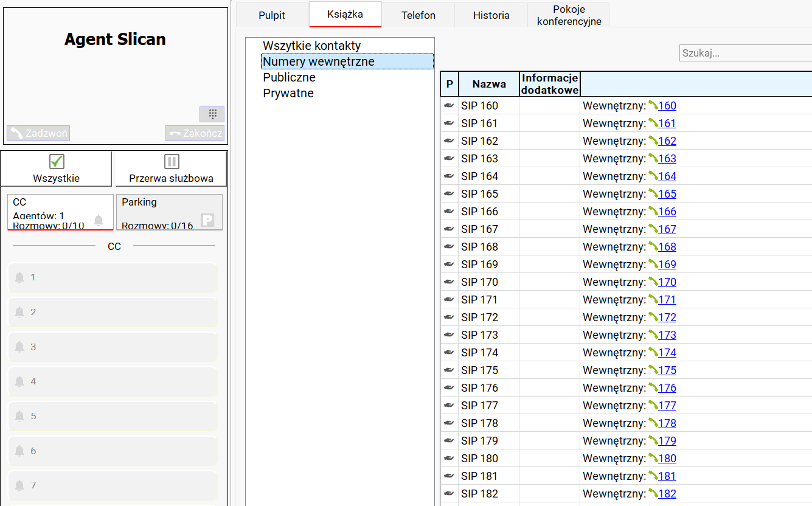Toggle Przerwa służbowa pause status
The image size is (812, 506).
tap(171, 168)
